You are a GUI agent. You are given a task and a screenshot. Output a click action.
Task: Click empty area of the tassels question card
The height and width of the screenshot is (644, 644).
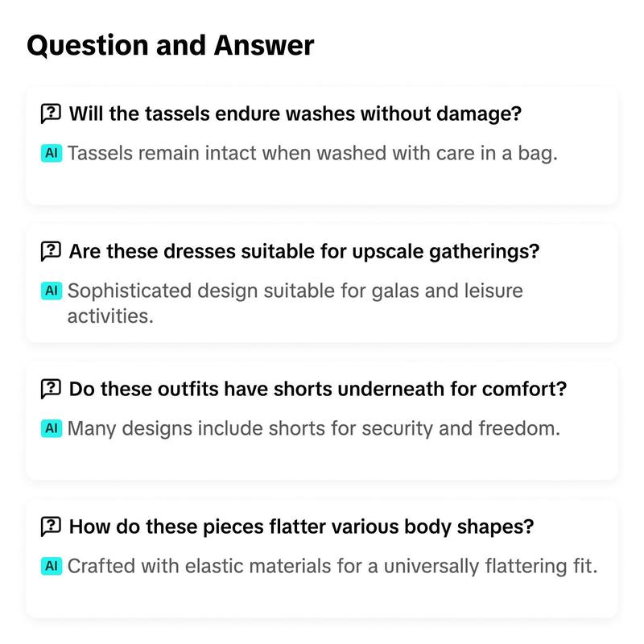tap(322, 185)
